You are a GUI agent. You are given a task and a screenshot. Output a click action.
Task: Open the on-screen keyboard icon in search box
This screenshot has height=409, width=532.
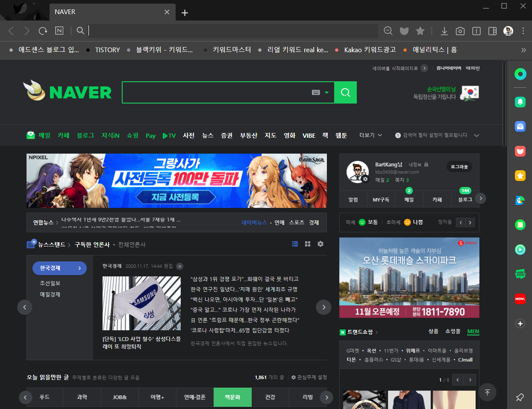[x=316, y=92]
